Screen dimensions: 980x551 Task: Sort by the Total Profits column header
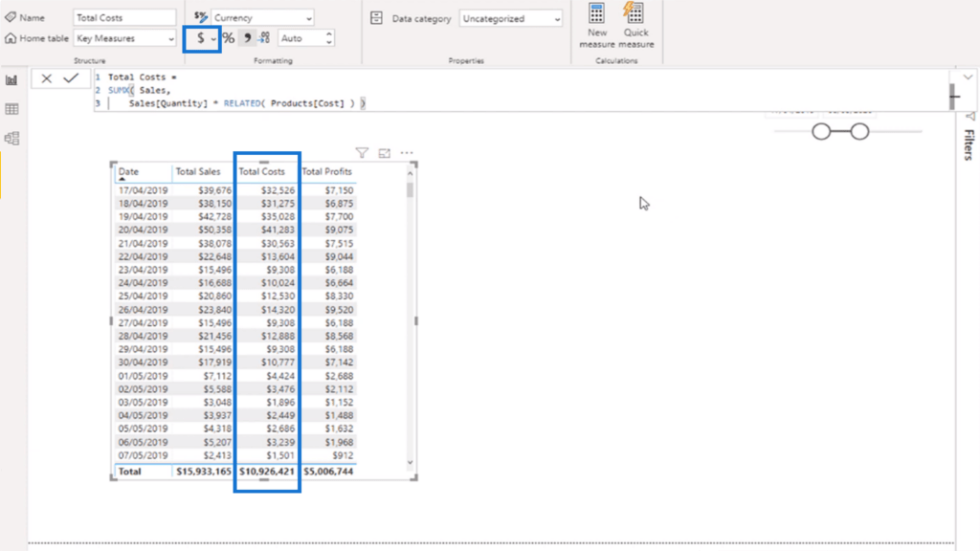coord(327,171)
